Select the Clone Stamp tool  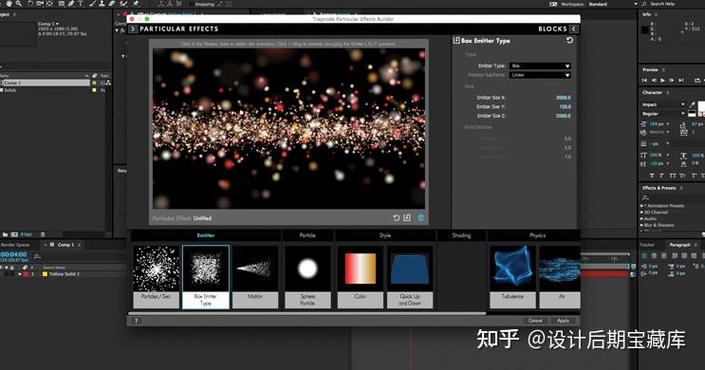pos(102,3)
